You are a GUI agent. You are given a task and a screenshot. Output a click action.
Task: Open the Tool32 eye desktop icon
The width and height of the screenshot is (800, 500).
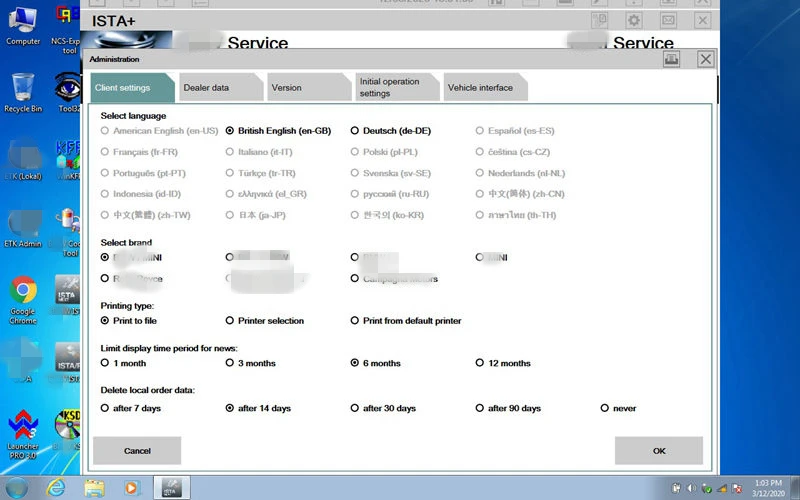(x=68, y=93)
